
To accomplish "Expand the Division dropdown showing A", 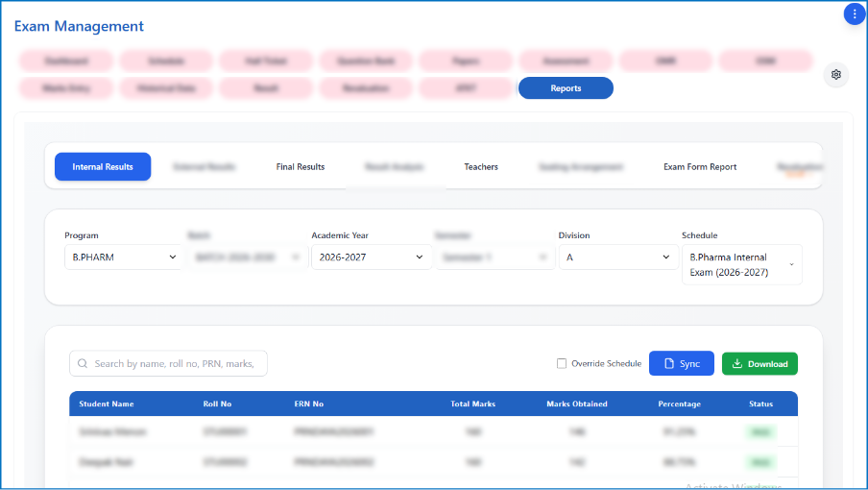I will [x=618, y=257].
